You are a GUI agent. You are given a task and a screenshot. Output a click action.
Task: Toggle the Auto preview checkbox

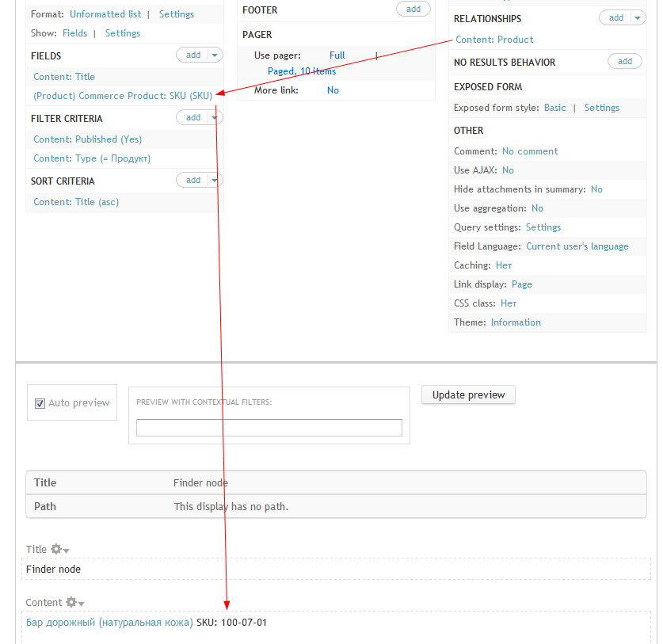pos(40,403)
